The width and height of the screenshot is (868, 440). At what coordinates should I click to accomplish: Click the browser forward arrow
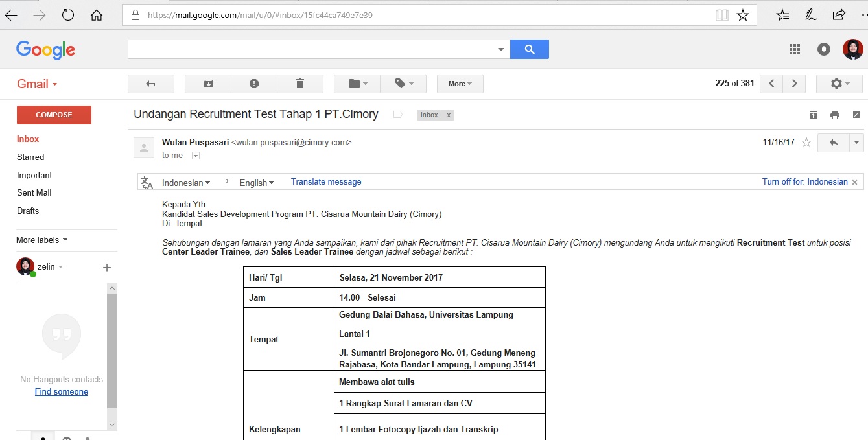[40, 15]
